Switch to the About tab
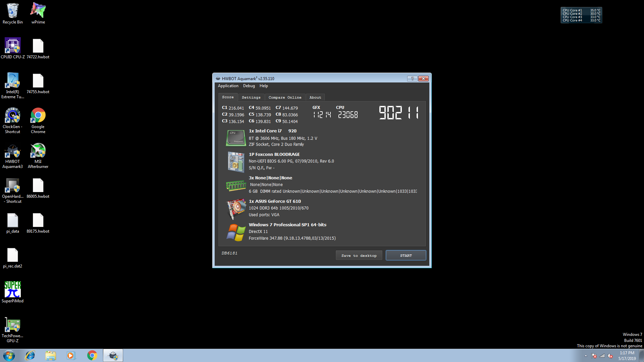The height and width of the screenshot is (362, 644). [315, 97]
